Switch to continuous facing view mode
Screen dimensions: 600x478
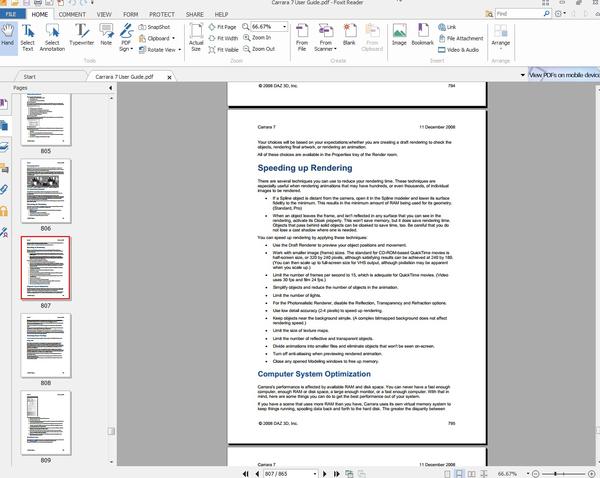484,474
